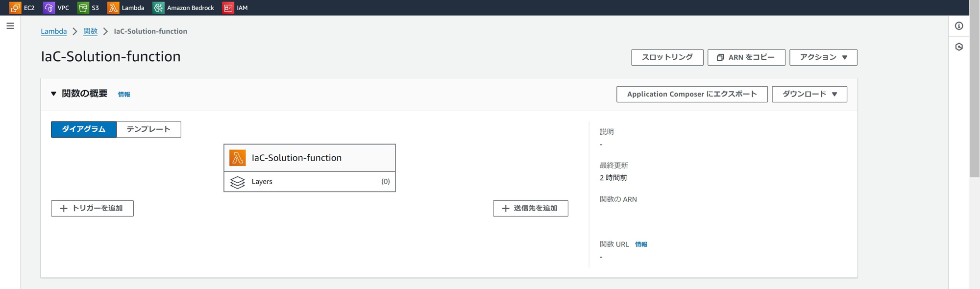Open the ダウンロード dropdown

click(809, 94)
